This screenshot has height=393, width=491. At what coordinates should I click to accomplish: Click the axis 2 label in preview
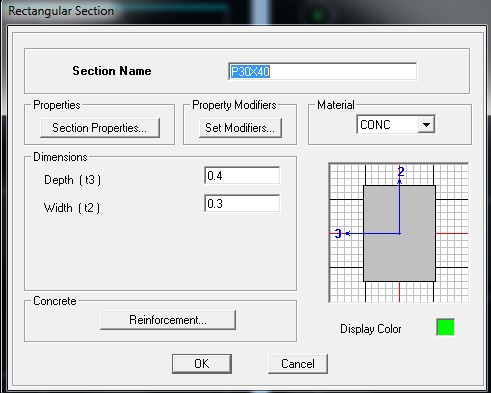point(401,172)
